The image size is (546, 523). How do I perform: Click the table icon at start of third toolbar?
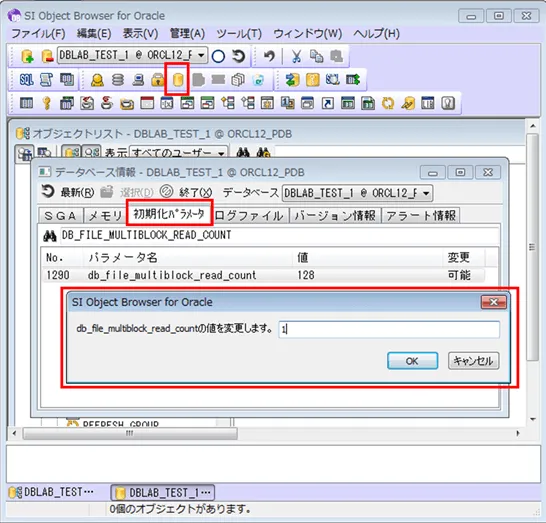[x=26, y=103]
